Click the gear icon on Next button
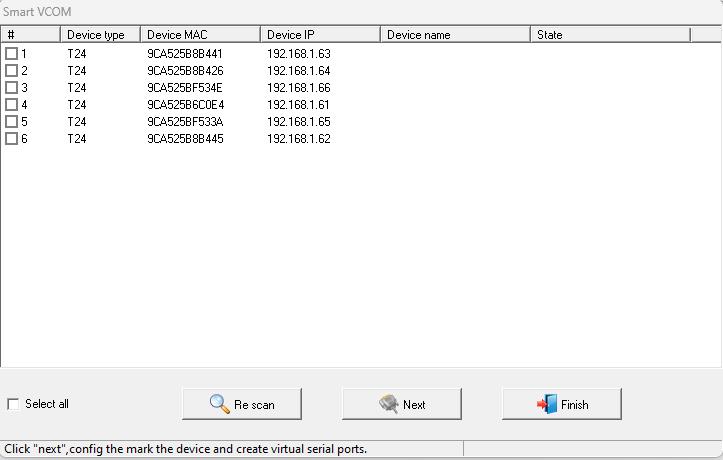 [x=389, y=404]
